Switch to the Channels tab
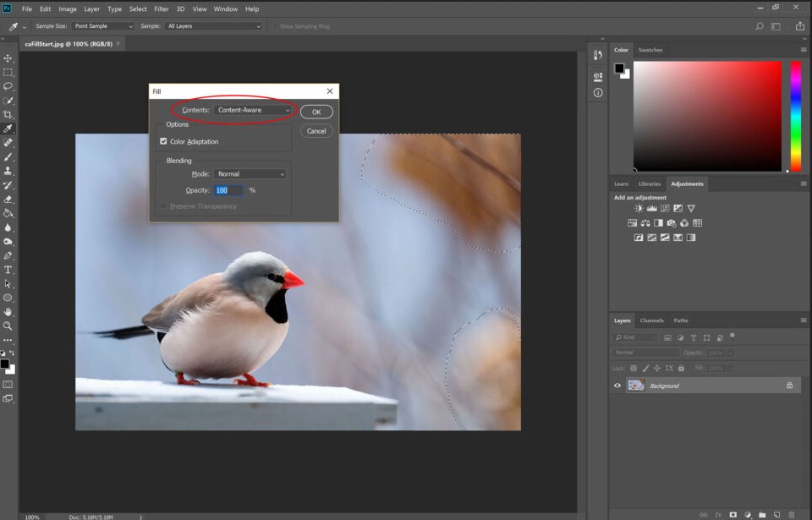 [651, 320]
